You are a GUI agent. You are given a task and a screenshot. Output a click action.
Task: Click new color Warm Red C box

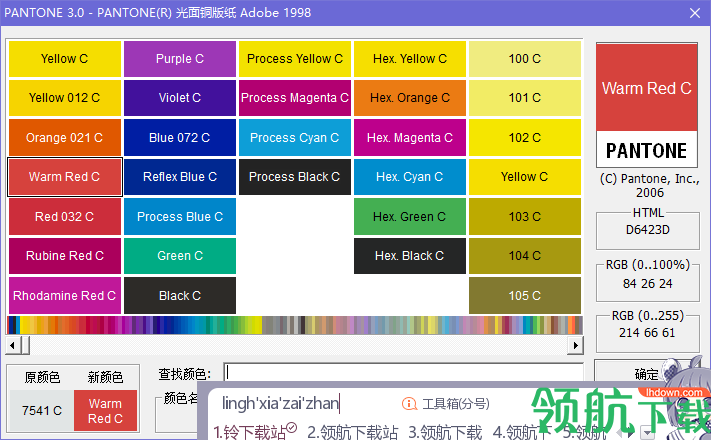coord(105,411)
